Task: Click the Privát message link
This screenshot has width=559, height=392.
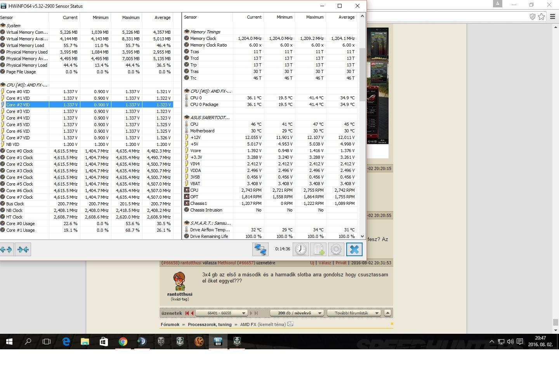Action: [x=341, y=263]
